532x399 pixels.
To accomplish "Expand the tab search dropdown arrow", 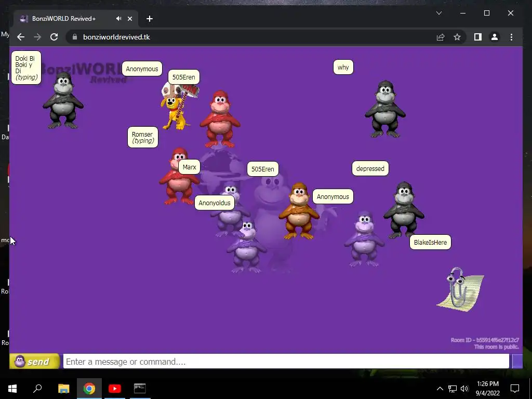I will 438,13.
